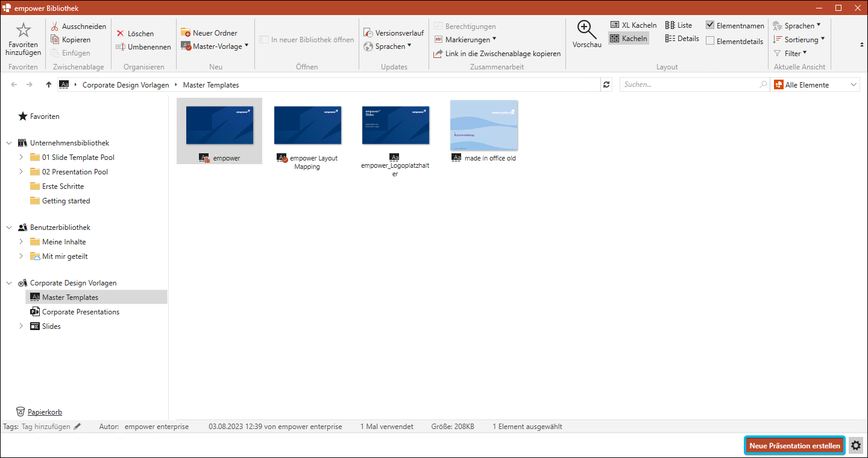Image resolution: width=868 pixels, height=458 pixels.
Task: Expand the Mit mir geteilt folder
Action: pyautogui.click(x=21, y=256)
